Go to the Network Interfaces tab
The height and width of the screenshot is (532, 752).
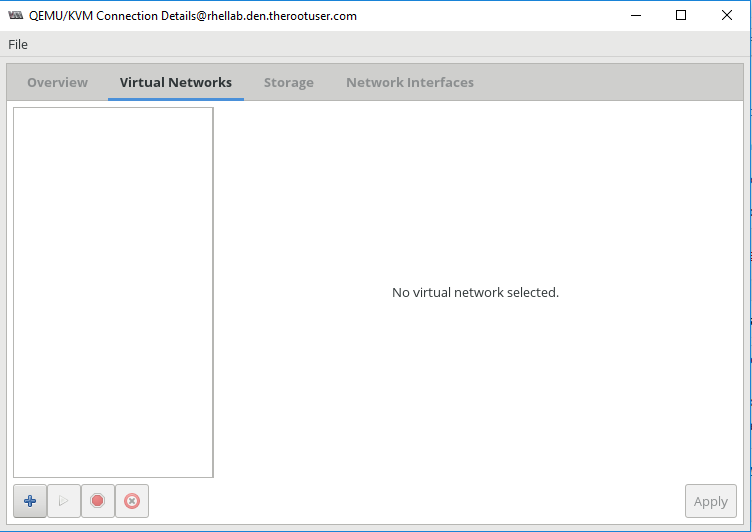(410, 83)
